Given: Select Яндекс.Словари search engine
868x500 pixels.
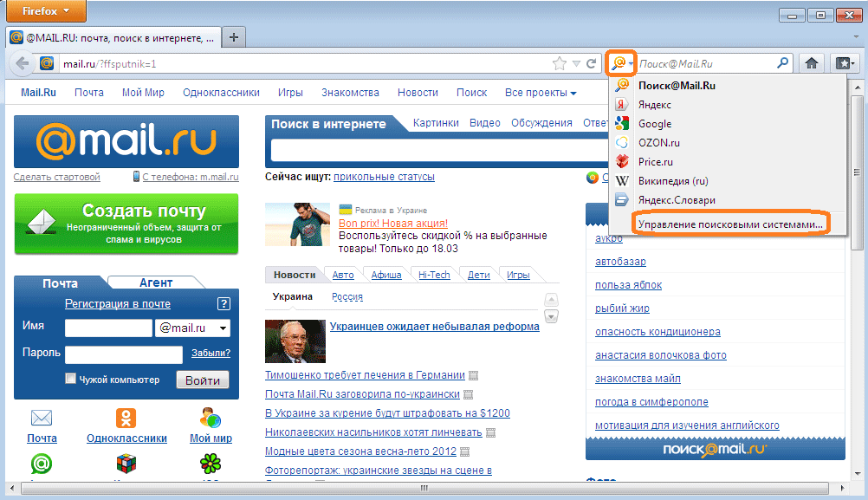Looking at the screenshot, I should (x=728, y=200).
